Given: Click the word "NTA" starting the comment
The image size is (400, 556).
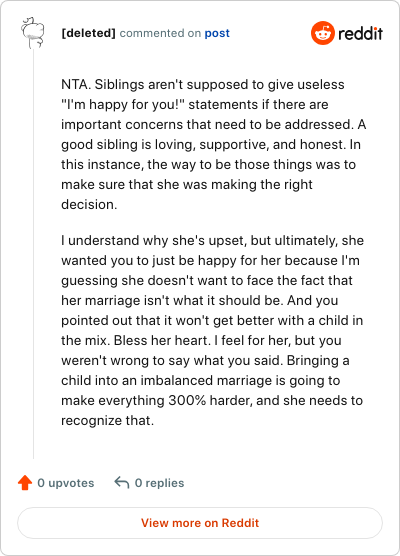Looking at the screenshot, I should (76, 84).
